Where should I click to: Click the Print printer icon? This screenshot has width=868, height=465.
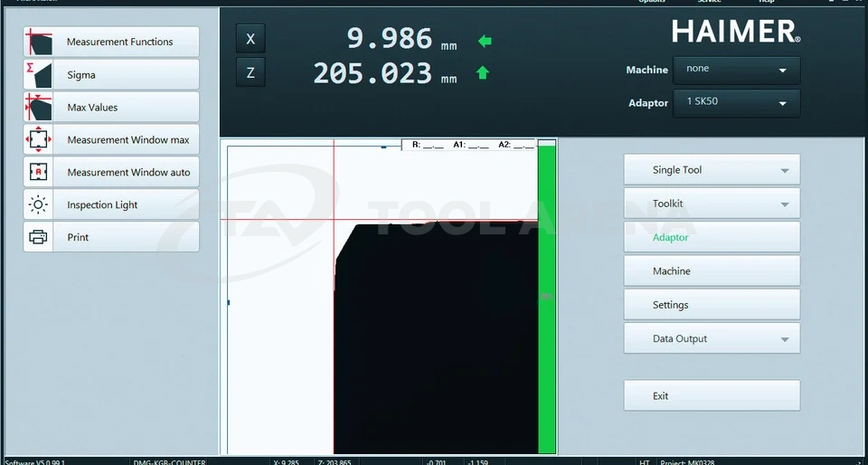39,237
